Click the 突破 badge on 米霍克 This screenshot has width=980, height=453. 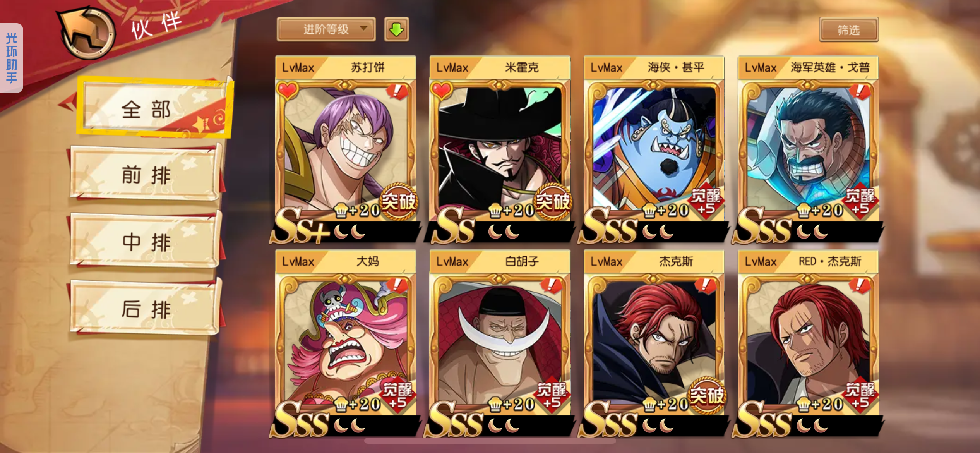pyautogui.click(x=553, y=201)
